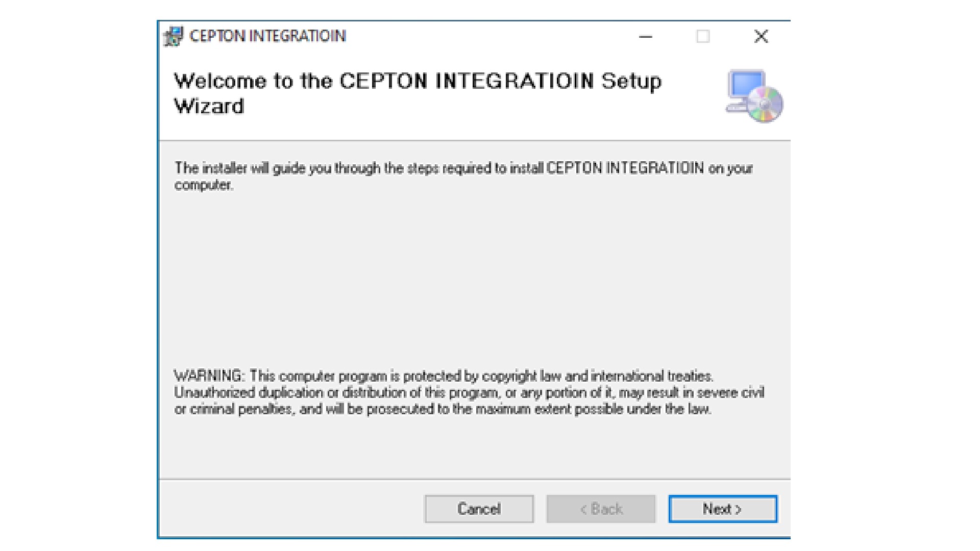Click the CEPTON INTEGRATIOIN title bar text
Screen dimensions: 980x551
(268, 36)
